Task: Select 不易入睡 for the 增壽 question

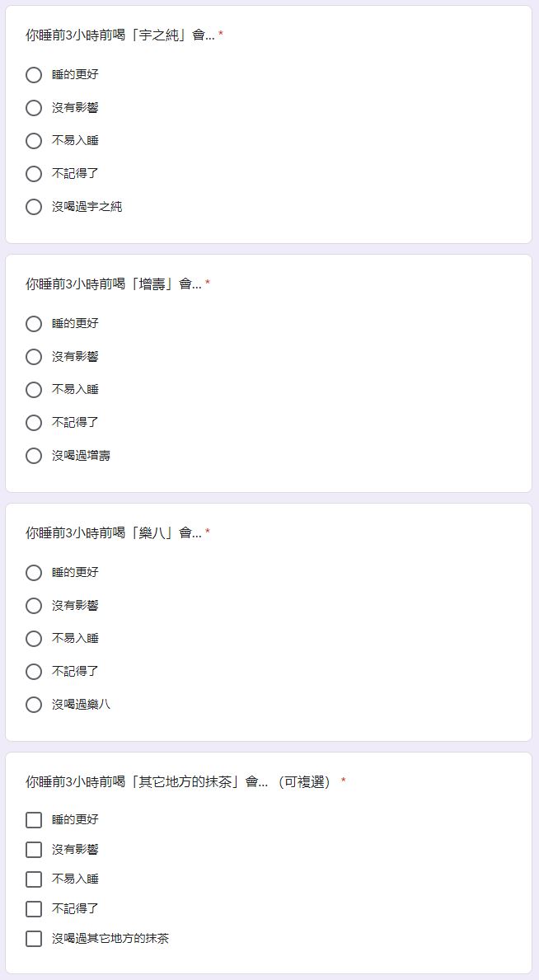Action: click(x=34, y=390)
